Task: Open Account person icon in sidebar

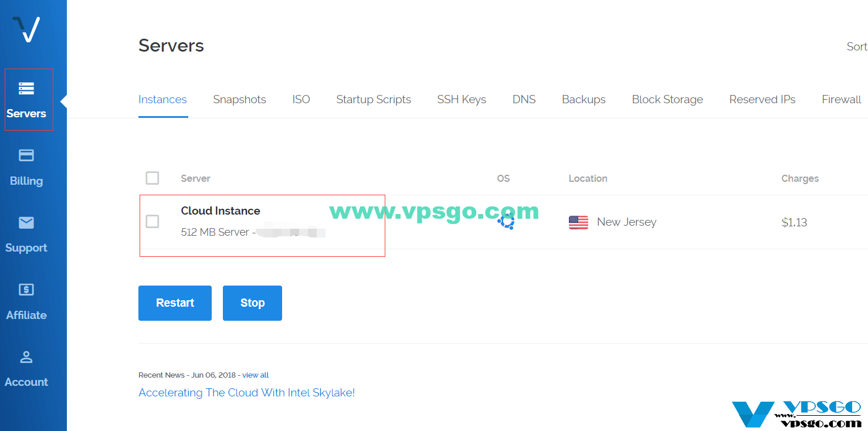Action: [26, 357]
